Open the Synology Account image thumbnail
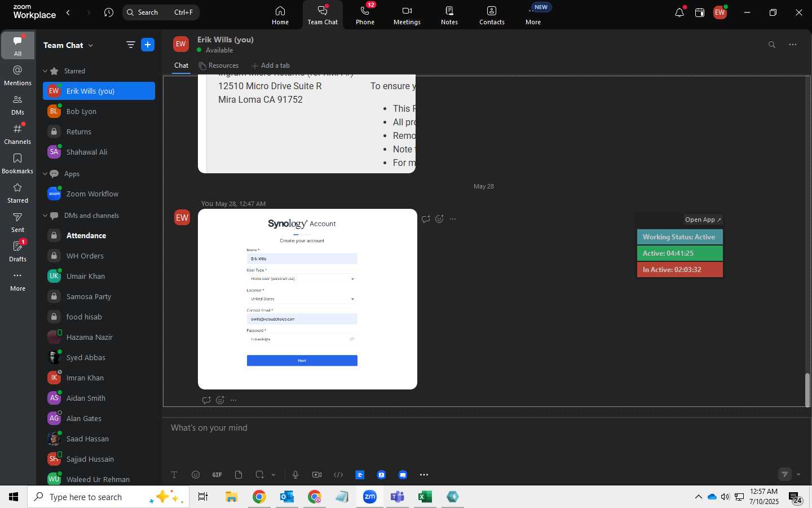The height and width of the screenshot is (508, 812). pyautogui.click(x=307, y=299)
